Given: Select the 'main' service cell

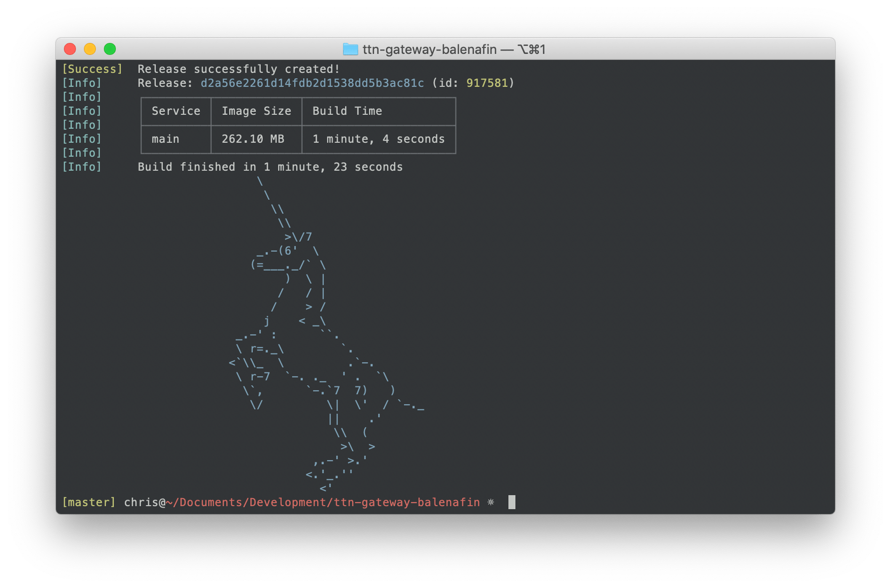Looking at the screenshot, I should point(165,139).
